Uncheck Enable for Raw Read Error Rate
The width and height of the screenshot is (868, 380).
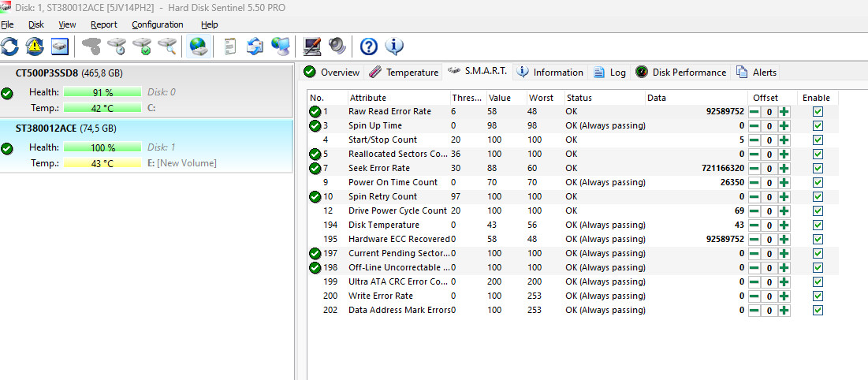click(818, 112)
